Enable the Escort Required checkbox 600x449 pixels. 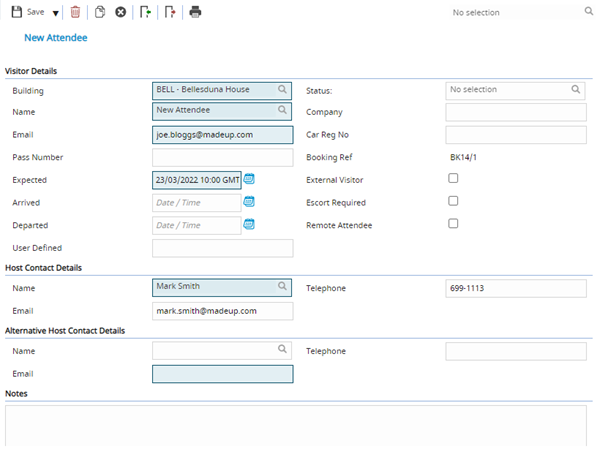pos(453,201)
